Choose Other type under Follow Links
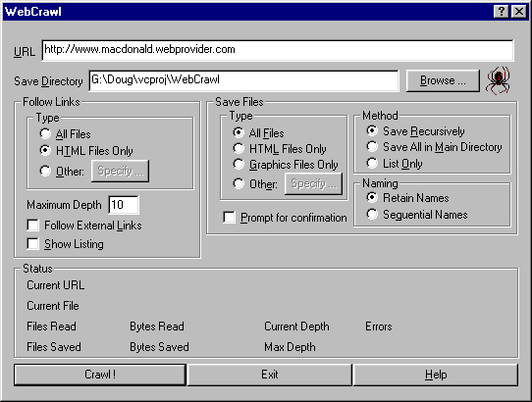Viewport: 532px width, 402px height. [x=62, y=172]
